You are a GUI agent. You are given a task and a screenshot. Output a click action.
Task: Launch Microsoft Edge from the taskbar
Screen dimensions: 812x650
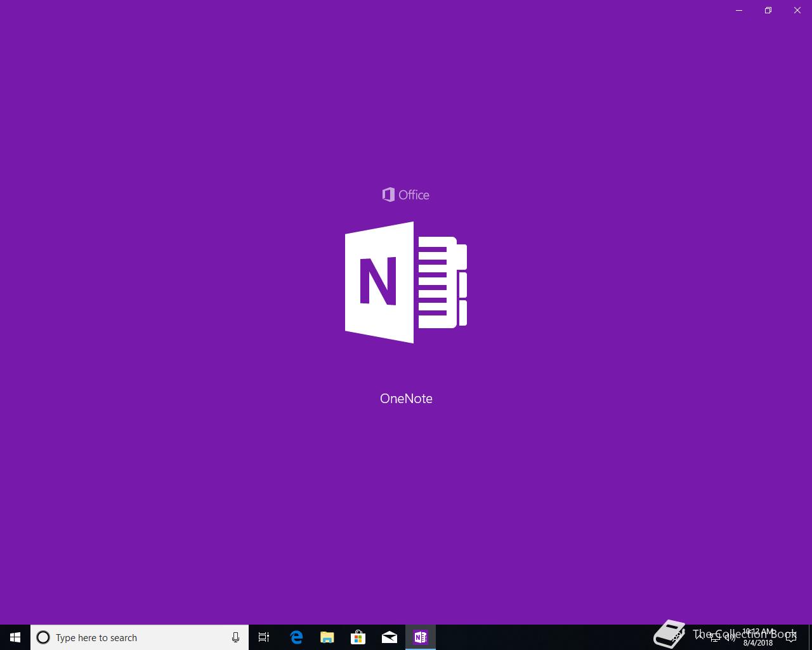pyautogui.click(x=296, y=637)
